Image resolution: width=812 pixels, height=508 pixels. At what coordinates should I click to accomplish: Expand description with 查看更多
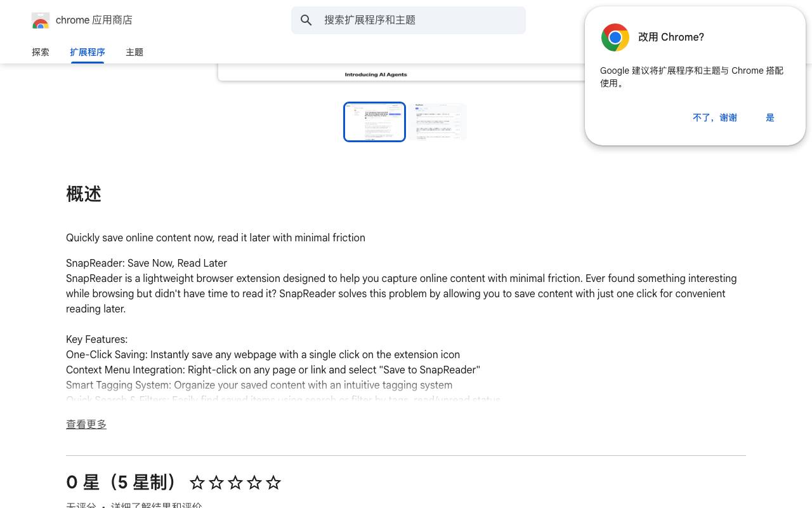pos(86,424)
